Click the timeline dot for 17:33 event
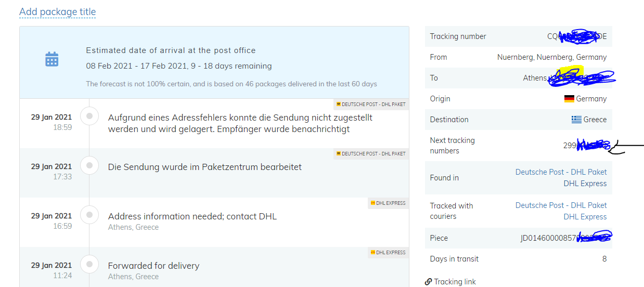 tap(89, 166)
